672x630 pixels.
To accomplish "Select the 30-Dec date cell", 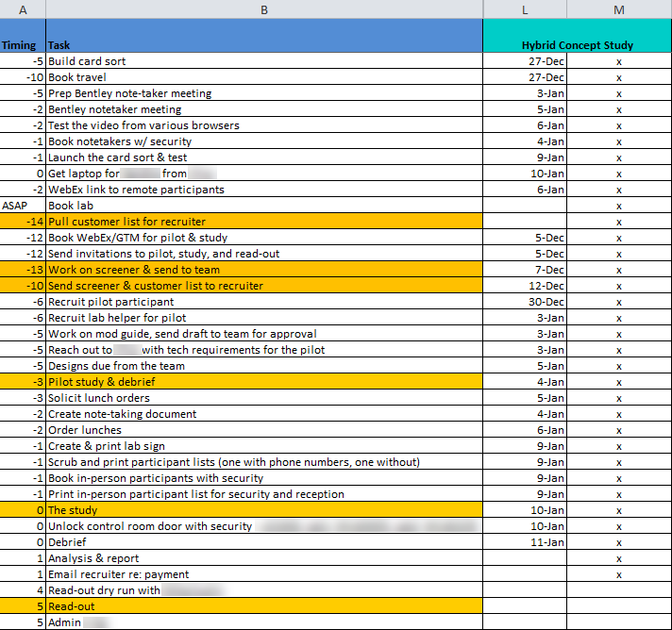I will (x=525, y=302).
